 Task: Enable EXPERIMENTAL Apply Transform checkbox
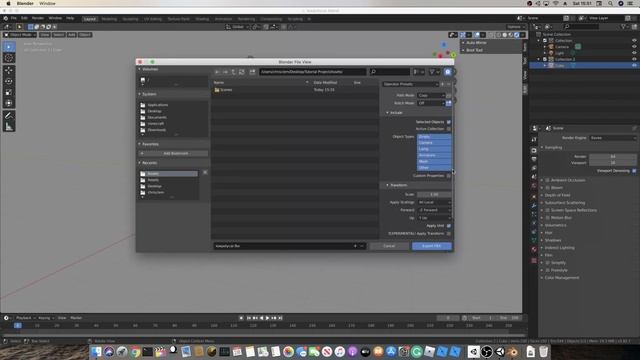pyautogui.click(x=449, y=233)
